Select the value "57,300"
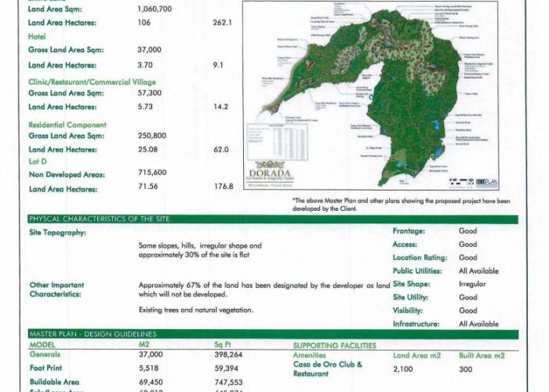Image resolution: width=549 pixels, height=392 pixels. pyautogui.click(x=150, y=93)
